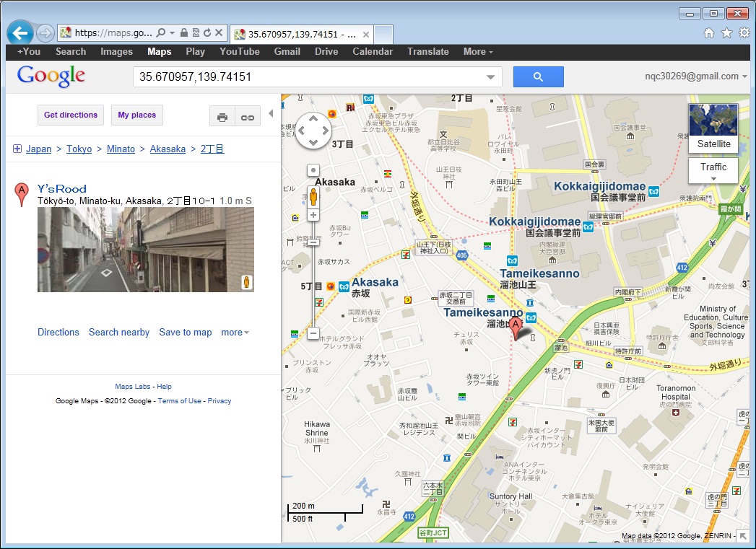Open the Privacy link
The image size is (756, 549).
point(220,400)
